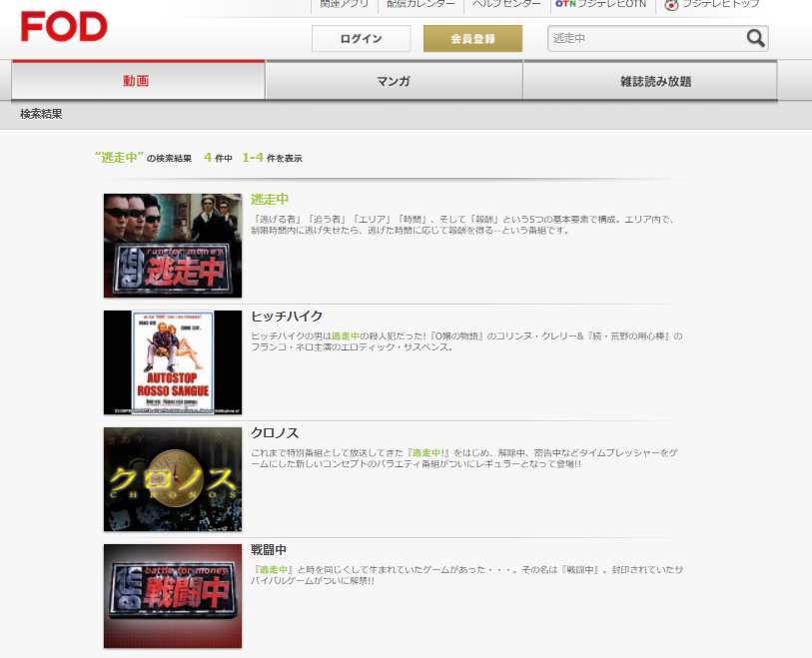Click the FOD logo

tap(64, 26)
